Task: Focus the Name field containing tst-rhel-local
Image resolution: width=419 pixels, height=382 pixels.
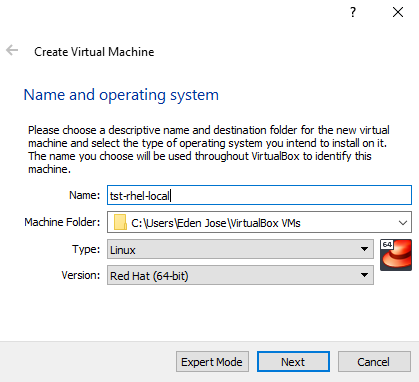Action: point(259,195)
